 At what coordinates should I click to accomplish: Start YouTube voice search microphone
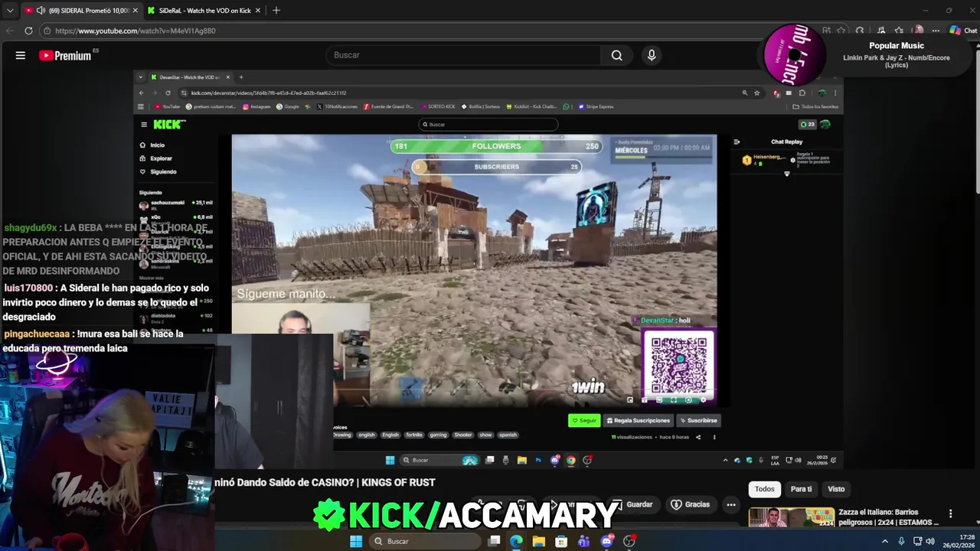(x=652, y=55)
